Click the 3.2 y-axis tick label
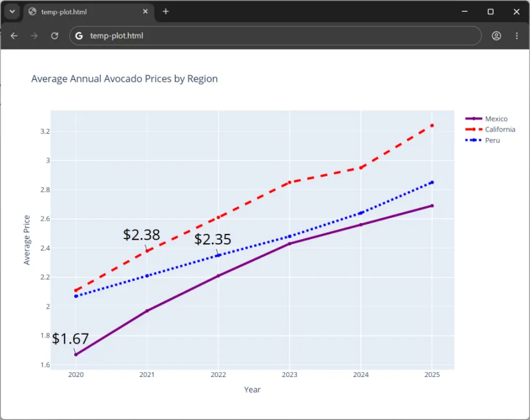The height and width of the screenshot is (420, 530). pos(45,131)
